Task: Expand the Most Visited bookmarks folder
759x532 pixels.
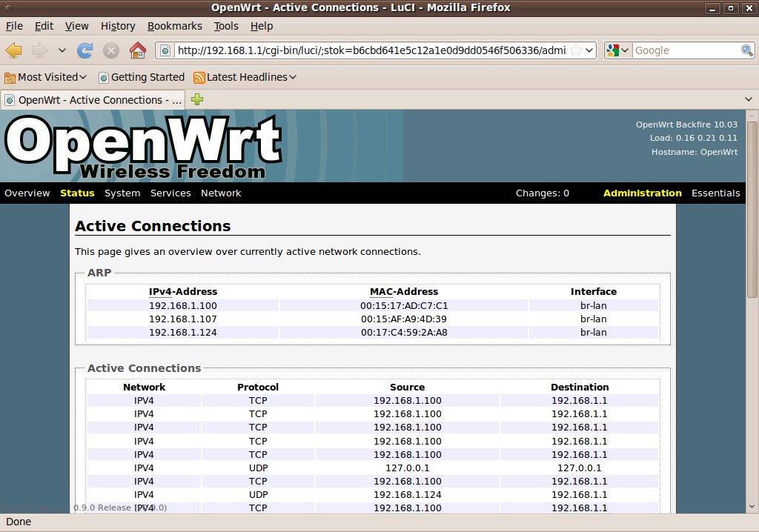Action: tap(46, 77)
